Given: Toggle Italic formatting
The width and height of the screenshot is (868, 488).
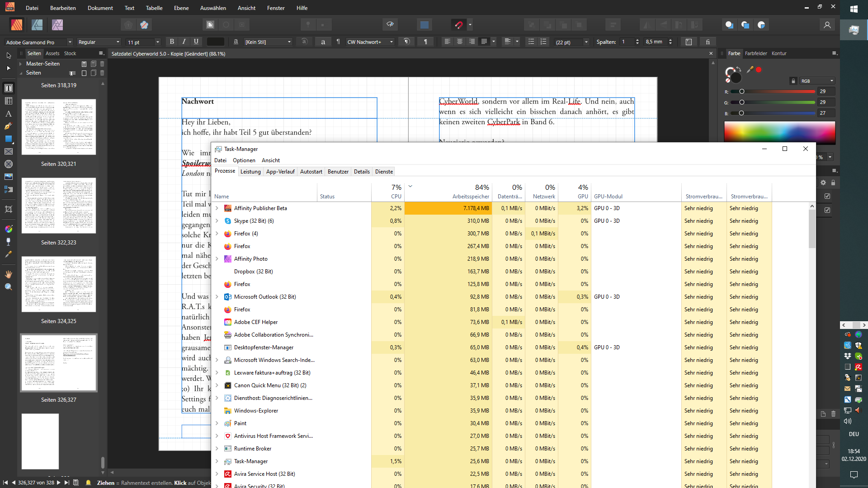Looking at the screenshot, I should [184, 42].
